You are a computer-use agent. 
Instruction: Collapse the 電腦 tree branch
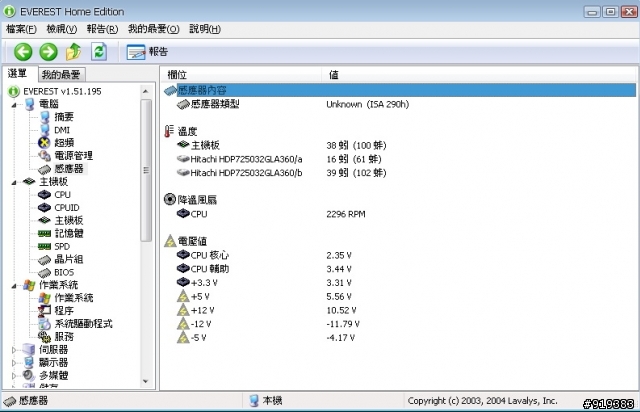pos(14,105)
